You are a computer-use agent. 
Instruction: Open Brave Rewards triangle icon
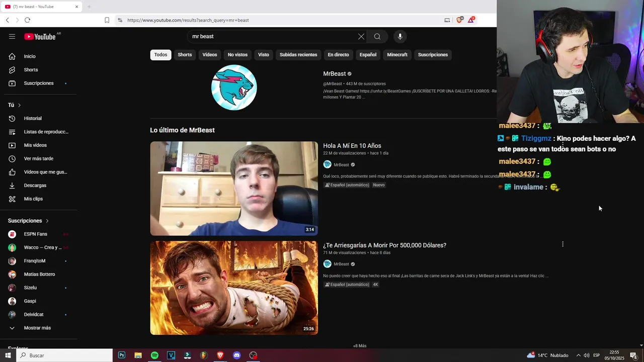pos(471,20)
